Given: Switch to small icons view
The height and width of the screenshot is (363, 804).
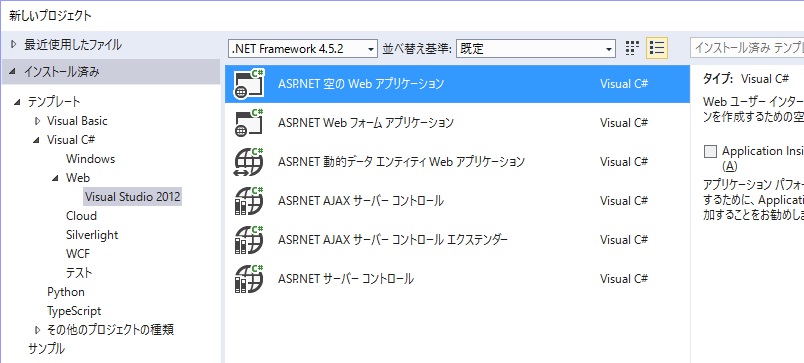Looking at the screenshot, I should click(x=633, y=48).
